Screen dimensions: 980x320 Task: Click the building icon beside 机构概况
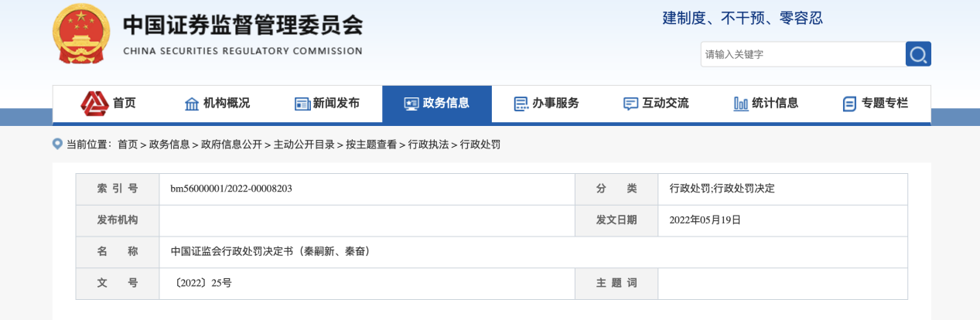pos(192,104)
